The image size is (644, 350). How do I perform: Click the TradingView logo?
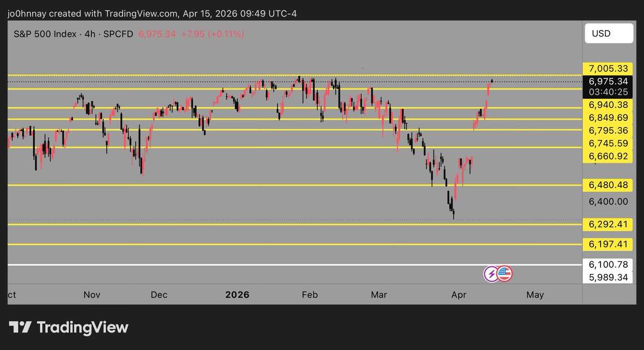click(69, 327)
